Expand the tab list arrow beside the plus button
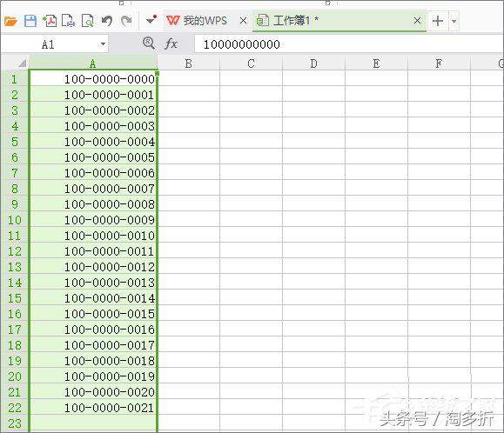Screen dimensions: 504x433 click(x=454, y=22)
